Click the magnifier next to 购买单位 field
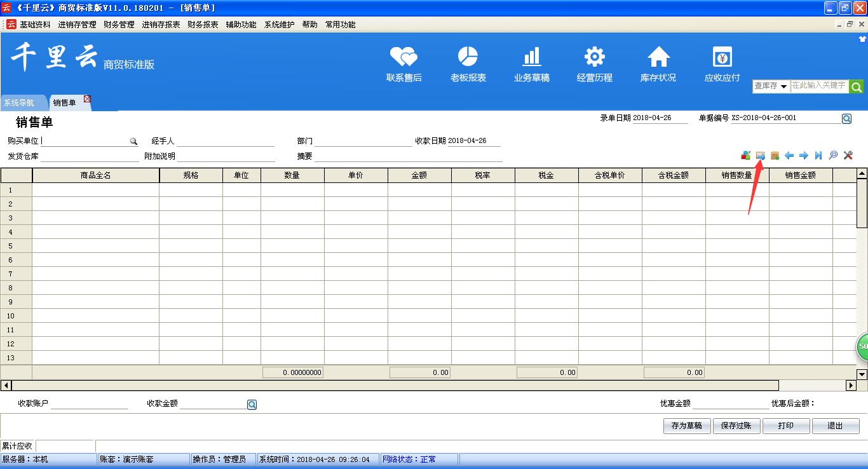Image resolution: width=868 pixels, height=469 pixels. coord(133,141)
